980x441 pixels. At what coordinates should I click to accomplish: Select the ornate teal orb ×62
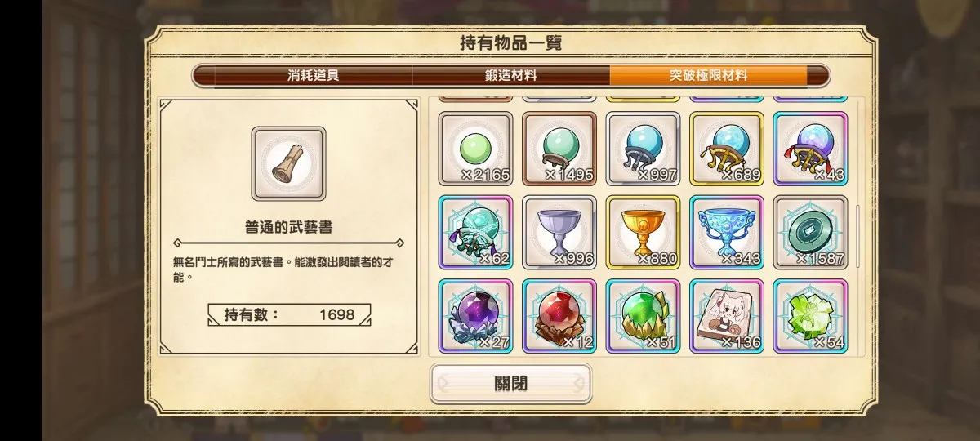pyautogui.click(x=475, y=233)
